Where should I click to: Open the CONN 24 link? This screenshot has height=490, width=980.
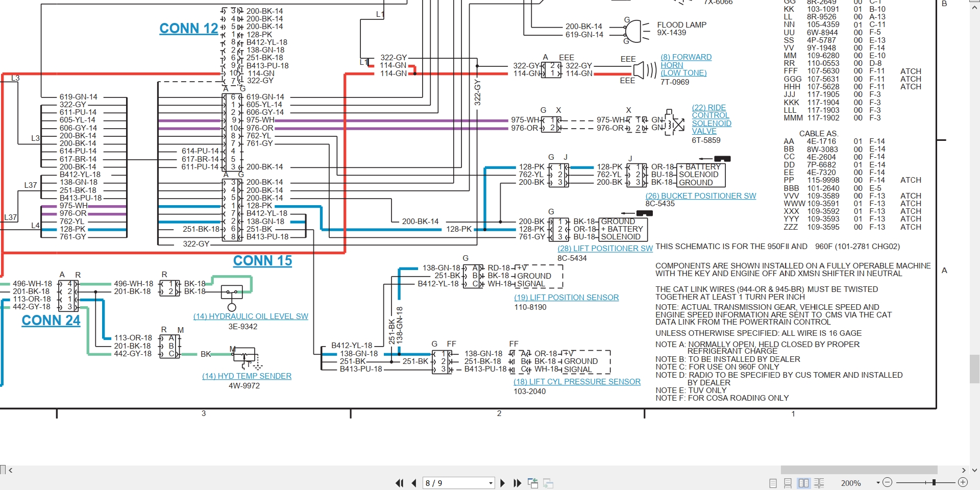[x=51, y=321]
